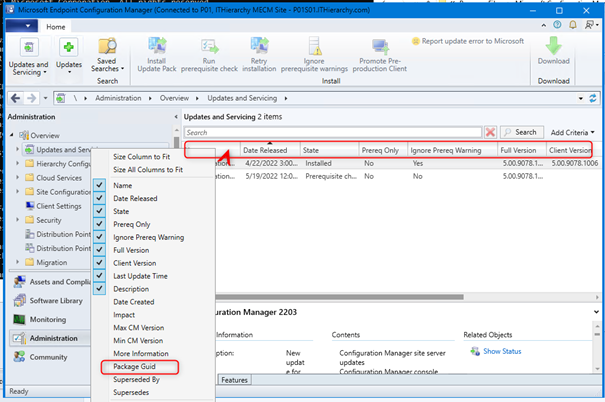Expand the Cloud Services node
Viewport: 605px width, 402px height.
coord(17,177)
